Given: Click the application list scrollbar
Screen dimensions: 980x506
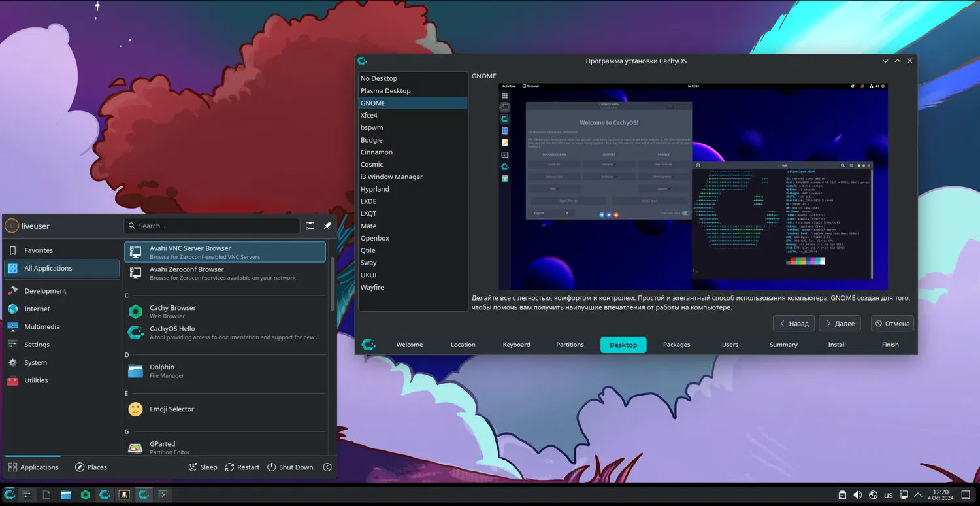Looking at the screenshot, I should pos(333,284).
